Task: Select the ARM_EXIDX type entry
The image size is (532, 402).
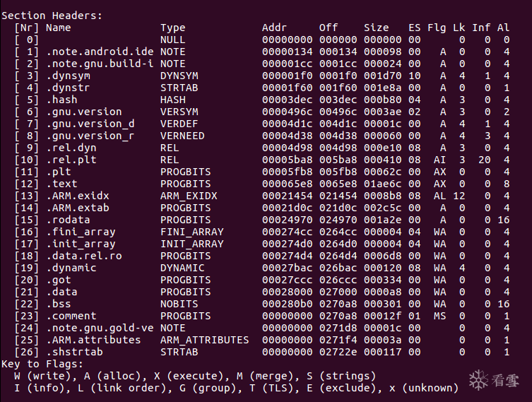Action: pyautogui.click(x=189, y=196)
